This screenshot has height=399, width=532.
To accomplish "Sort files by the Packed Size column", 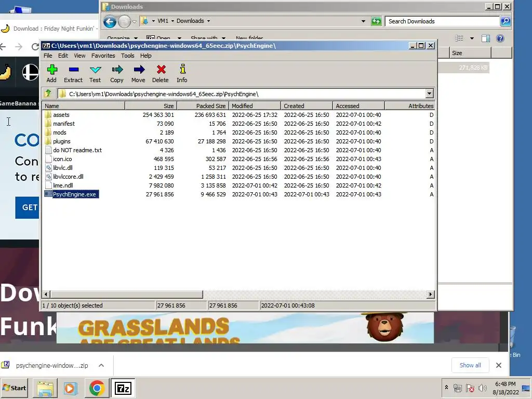I will click(203, 106).
